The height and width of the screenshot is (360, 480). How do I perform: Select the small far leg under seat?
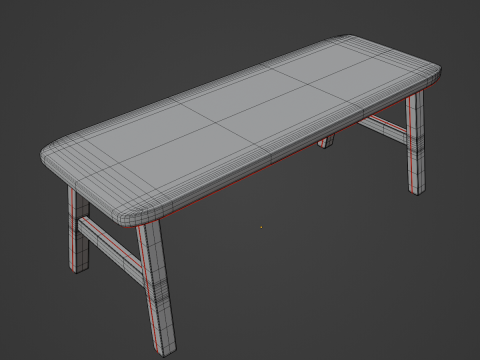(326, 141)
